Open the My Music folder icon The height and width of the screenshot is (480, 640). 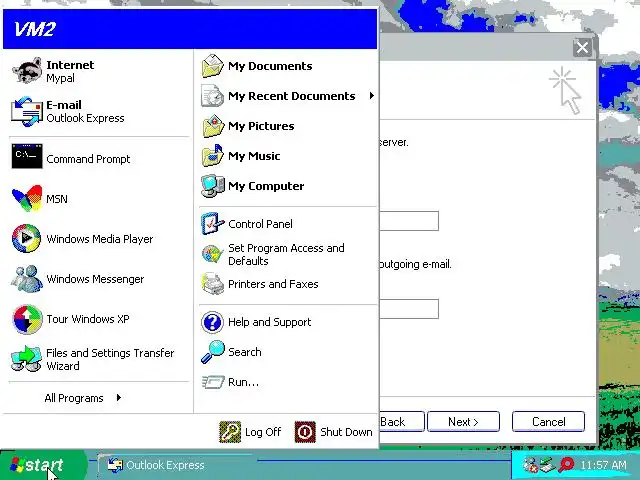tap(213, 156)
